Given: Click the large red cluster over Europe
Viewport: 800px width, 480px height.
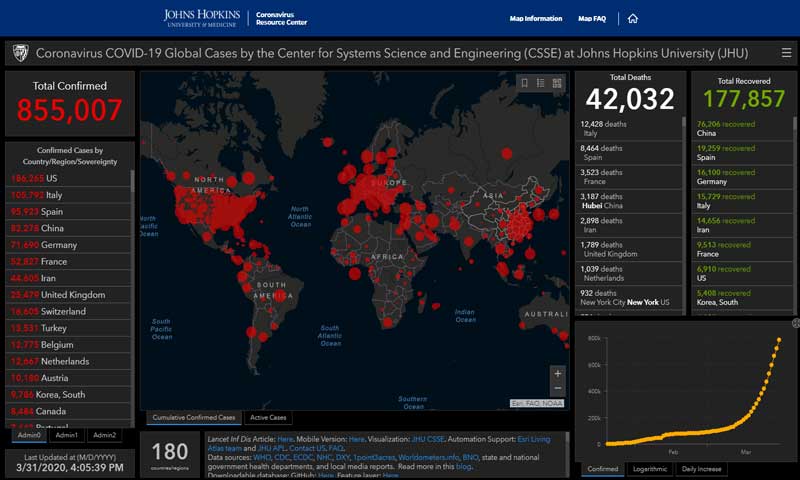Looking at the screenshot, I should 375,192.
